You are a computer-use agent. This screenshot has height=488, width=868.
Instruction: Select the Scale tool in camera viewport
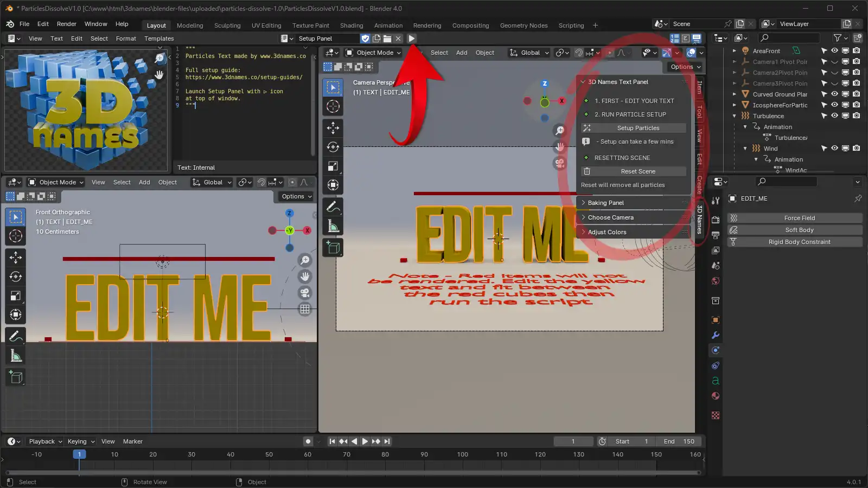coord(333,166)
